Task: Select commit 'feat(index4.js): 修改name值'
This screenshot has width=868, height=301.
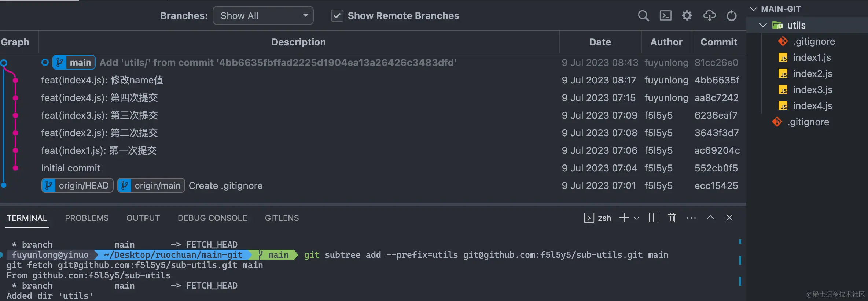Action: pos(373,80)
